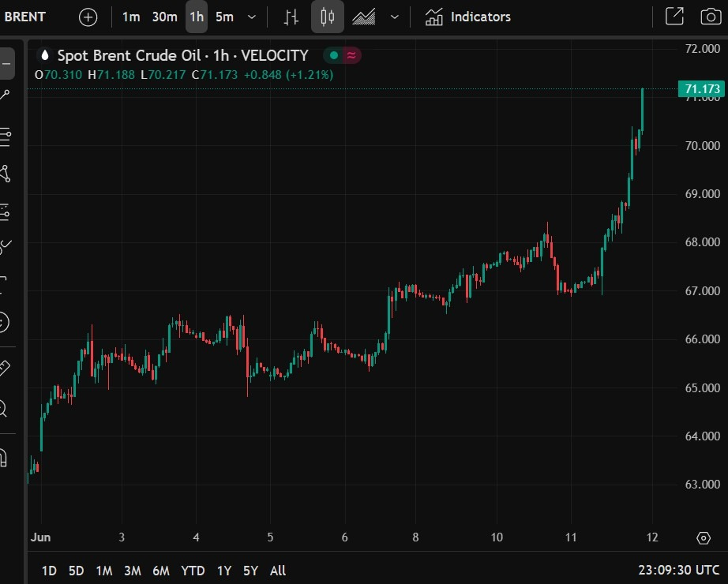The width and height of the screenshot is (728, 584).
Task: Click the add symbol plus icon
Action: [88, 17]
